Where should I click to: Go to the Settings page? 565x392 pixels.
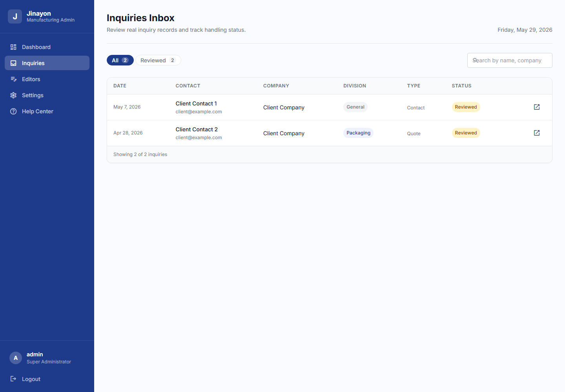47,95
